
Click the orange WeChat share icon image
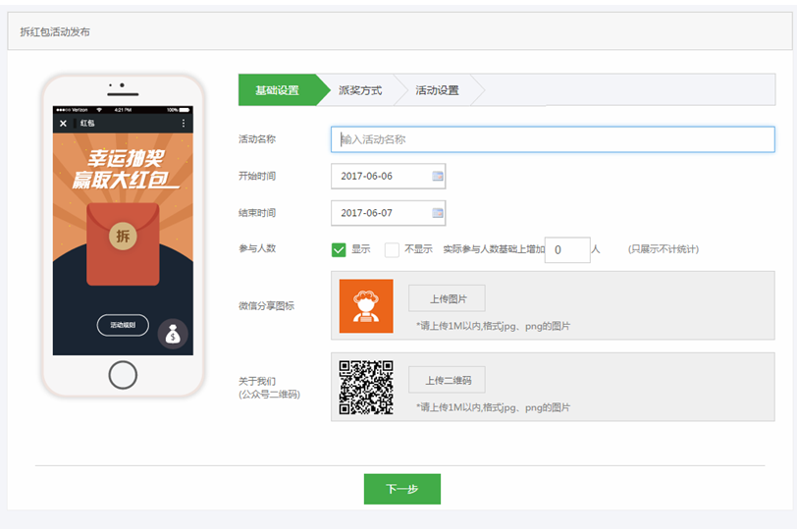point(366,306)
